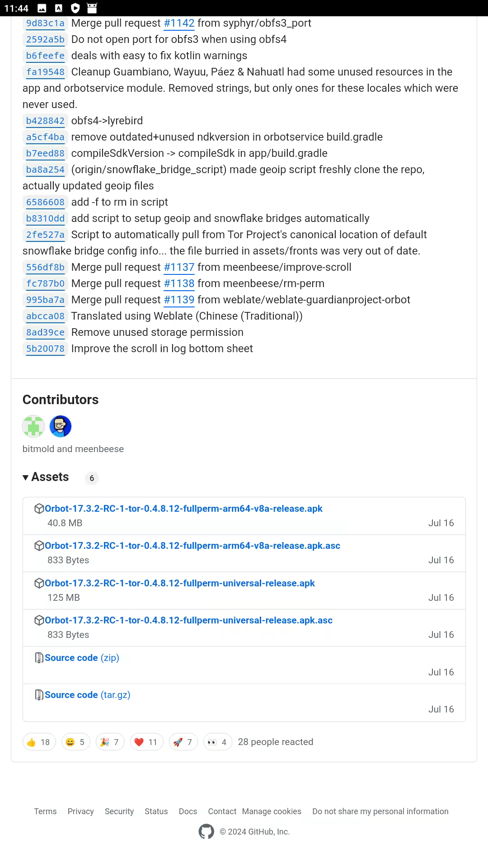
Task: Open the Terms footer link
Action: tap(45, 811)
